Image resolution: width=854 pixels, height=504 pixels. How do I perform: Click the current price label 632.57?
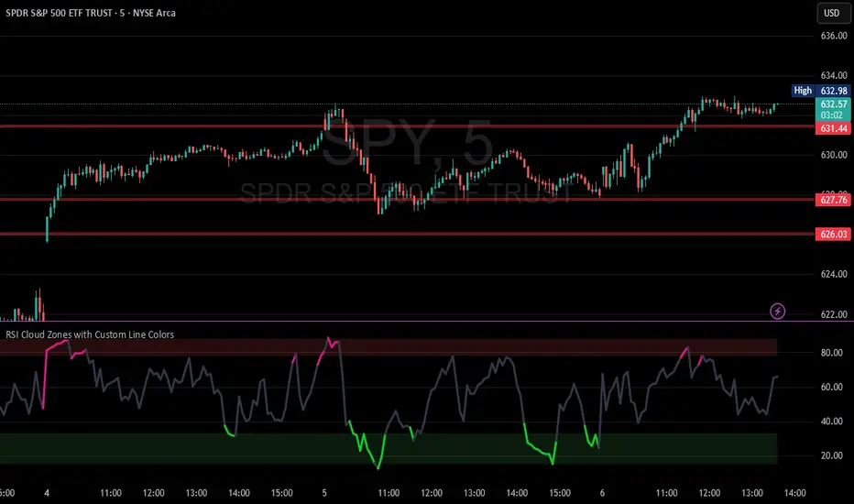point(833,104)
